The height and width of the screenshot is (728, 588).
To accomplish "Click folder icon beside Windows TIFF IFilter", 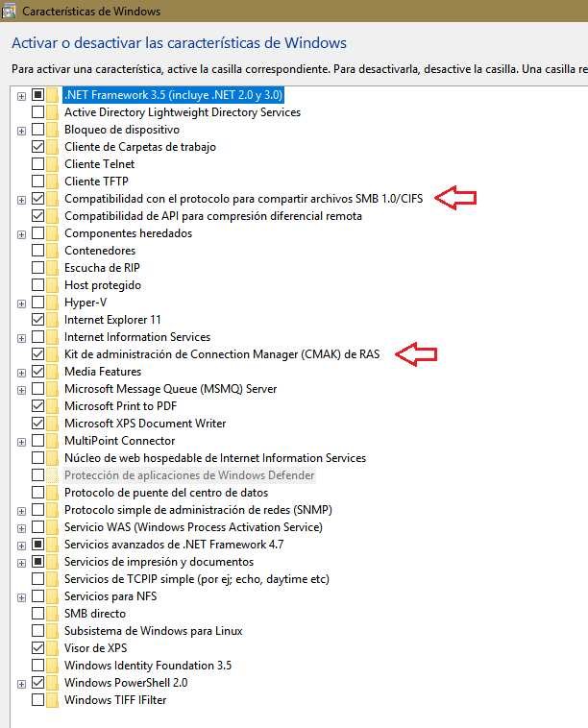I will pos(53,700).
